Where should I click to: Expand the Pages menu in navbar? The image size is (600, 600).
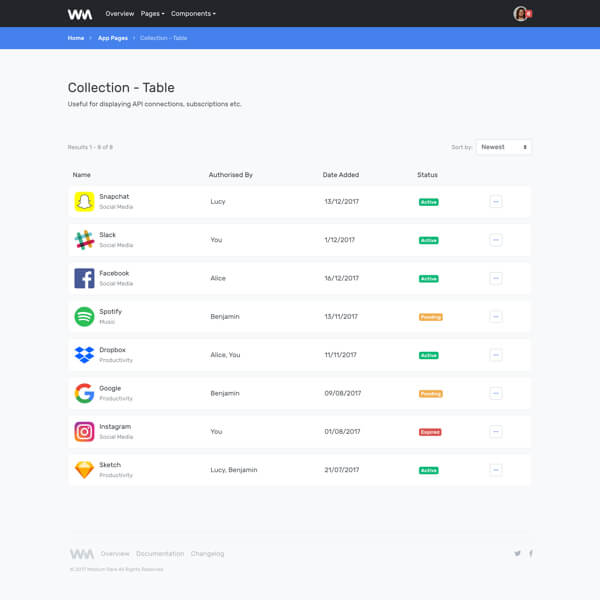click(x=152, y=14)
